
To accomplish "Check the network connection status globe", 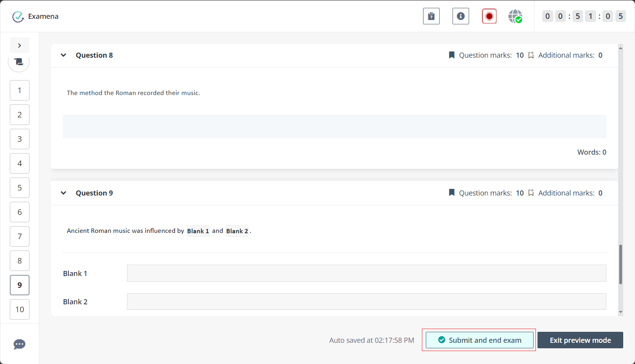I will pyautogui.click(x=515, y=16).
